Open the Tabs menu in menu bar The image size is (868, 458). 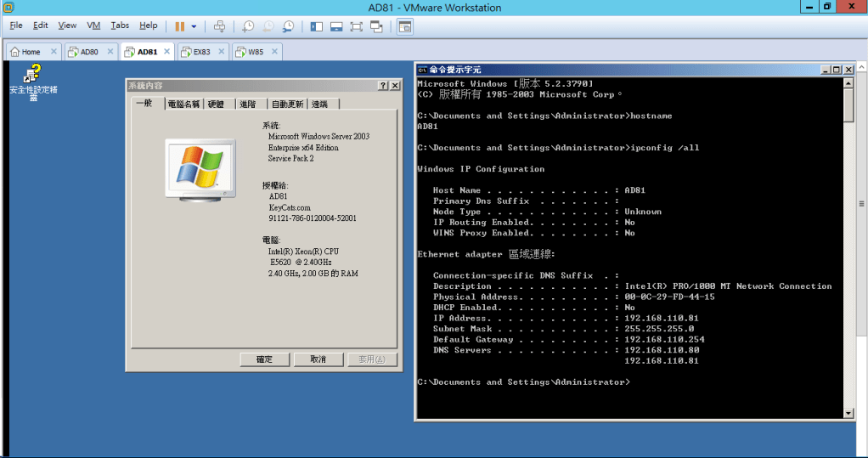point(120,25)
